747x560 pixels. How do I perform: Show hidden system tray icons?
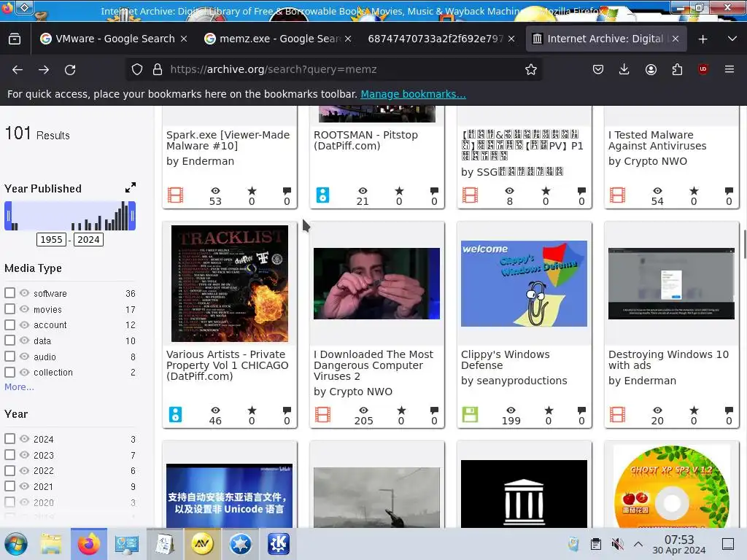pos(638,544)
